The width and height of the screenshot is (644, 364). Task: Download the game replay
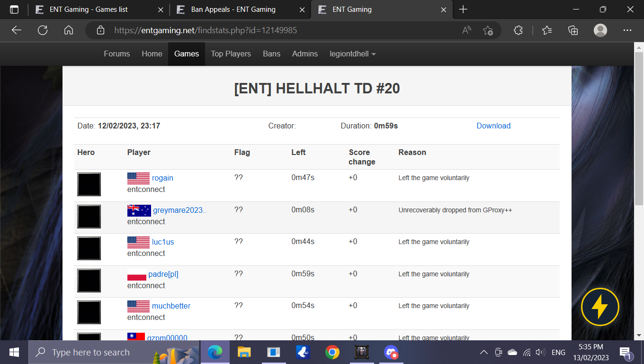coord(493,126)
